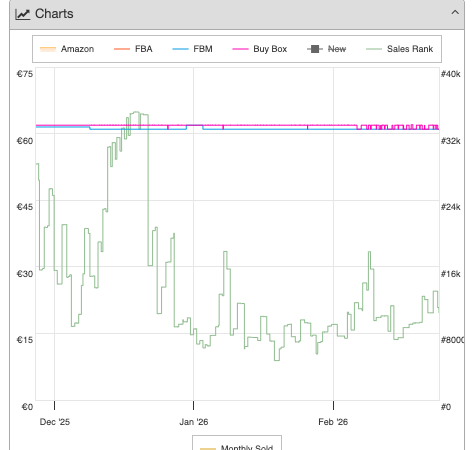Toggle the Monthly Sold legend entry
This screenshot has width=474, height=450.
(237, 447)
